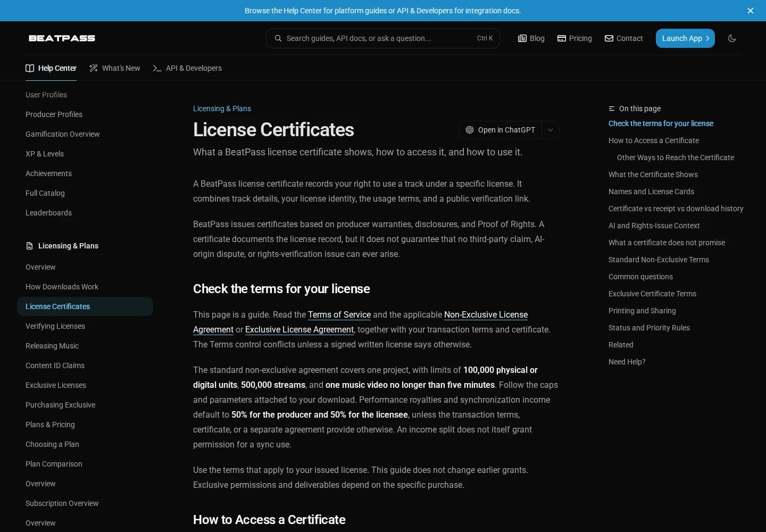Select XP & Levels sidebar item
Screen dimensions: 766x532
pos(45,154)
